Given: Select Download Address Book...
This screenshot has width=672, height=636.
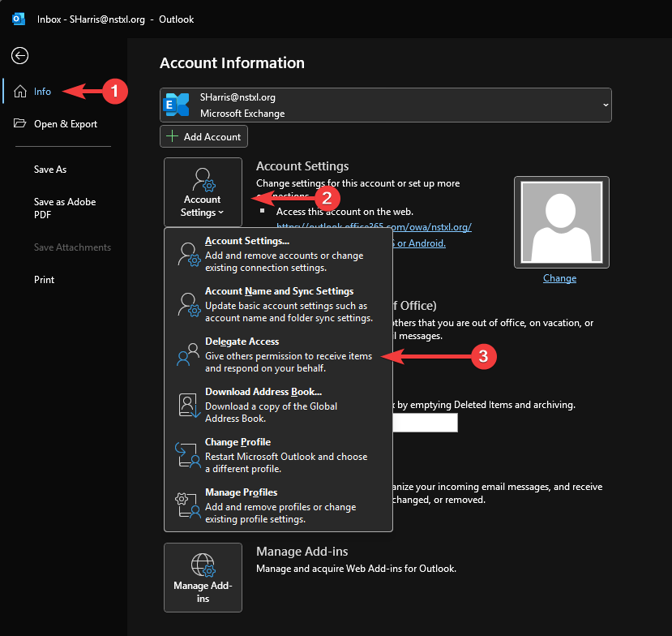Looking at the screenshot, I should click(279, 405).
